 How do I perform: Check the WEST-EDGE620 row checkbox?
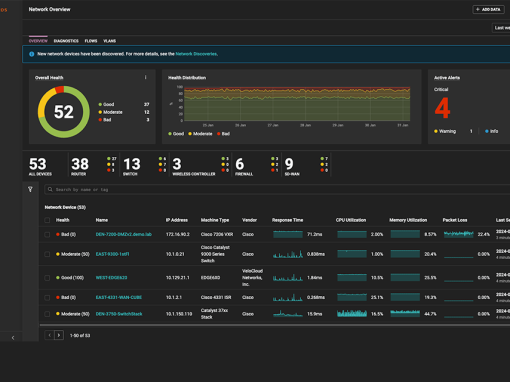(47, 278)
